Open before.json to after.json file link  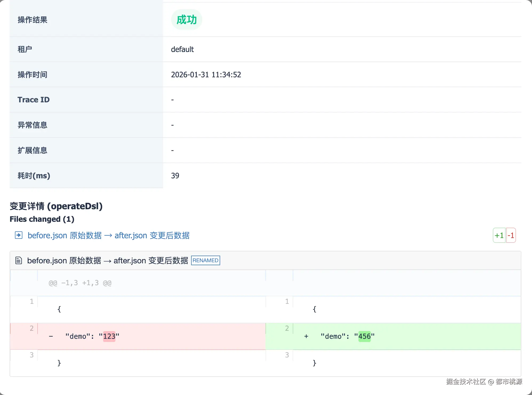108,235
